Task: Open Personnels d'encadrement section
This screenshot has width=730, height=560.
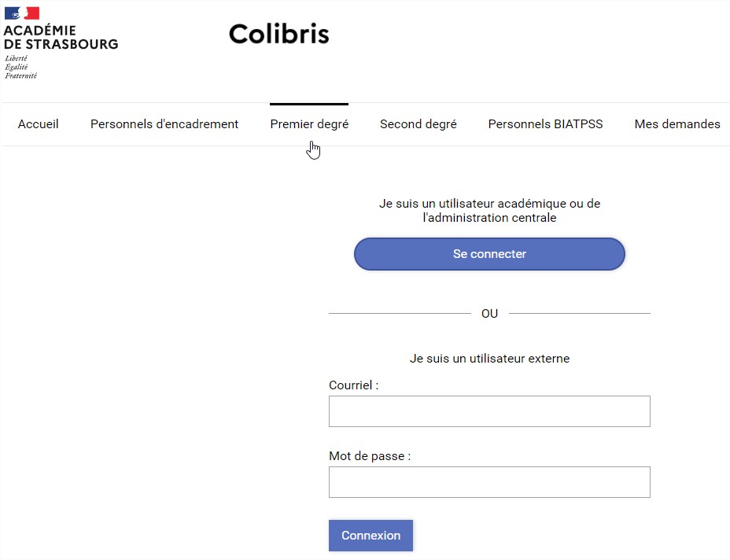Action: (x=164, y=124)
